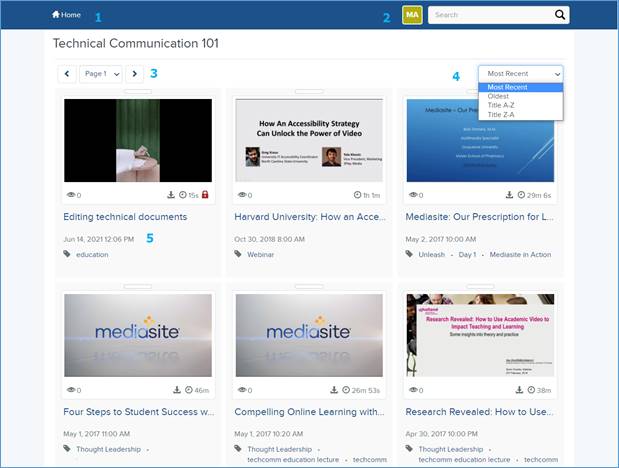The height and width of the screenshot is (468, 619).
Task: Click date Jun 14, 2021 12:06 PM
Action: click(x=99, y=239)
